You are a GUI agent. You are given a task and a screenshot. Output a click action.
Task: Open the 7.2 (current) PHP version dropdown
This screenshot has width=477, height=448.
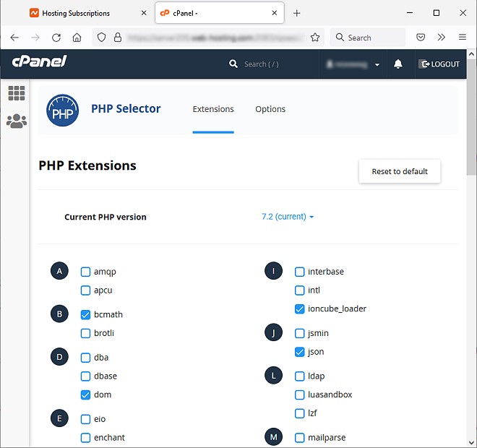[288, 217]
